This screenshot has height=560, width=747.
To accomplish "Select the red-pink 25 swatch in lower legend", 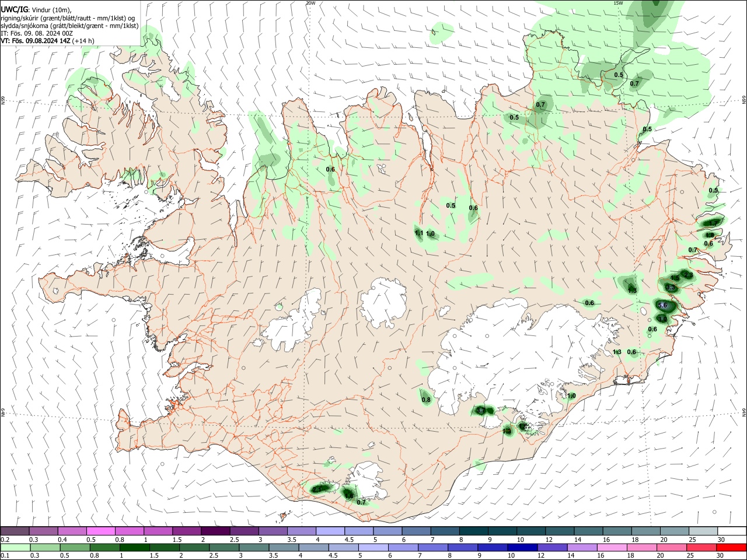I will point(701,547).
